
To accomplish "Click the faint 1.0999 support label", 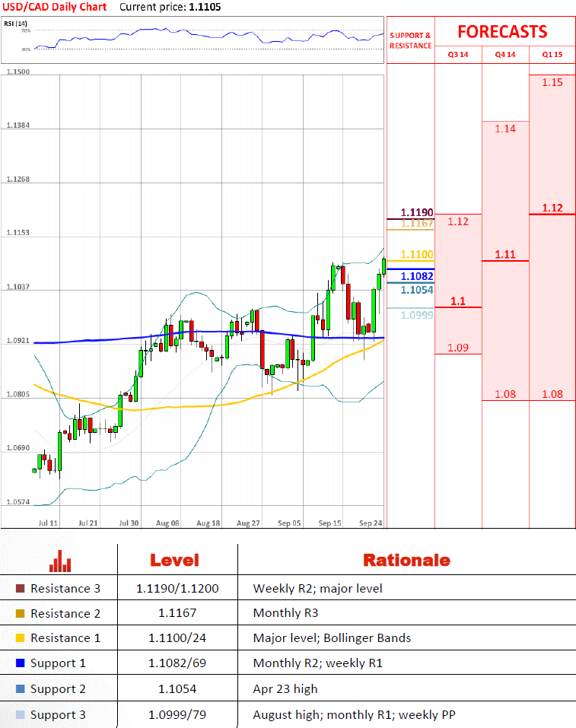I will click(x=417, y=315).
